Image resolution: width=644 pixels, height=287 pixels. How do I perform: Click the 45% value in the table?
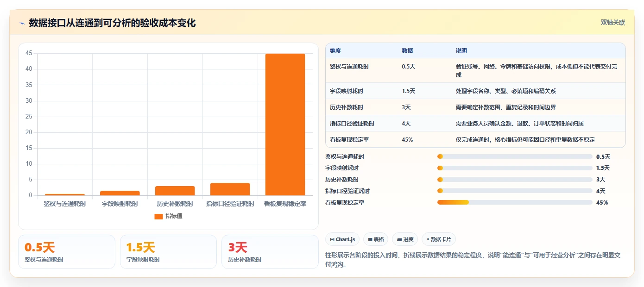(407, 140)
